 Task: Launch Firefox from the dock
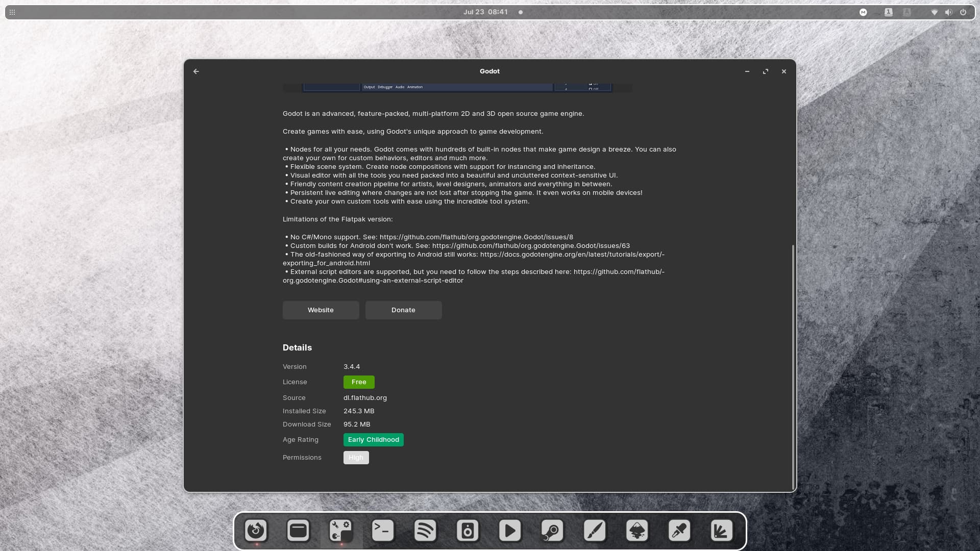coord(256,531)
